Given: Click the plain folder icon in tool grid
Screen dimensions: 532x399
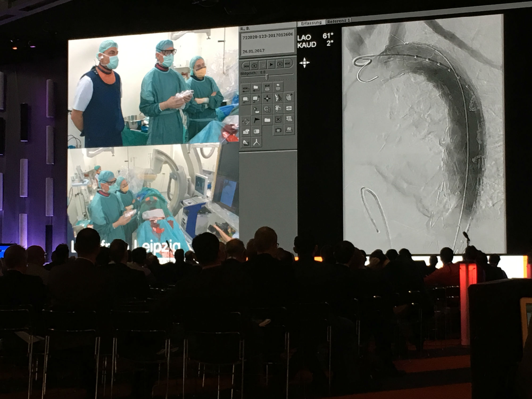Looking at the screenshot, I should tap(267, 120).
